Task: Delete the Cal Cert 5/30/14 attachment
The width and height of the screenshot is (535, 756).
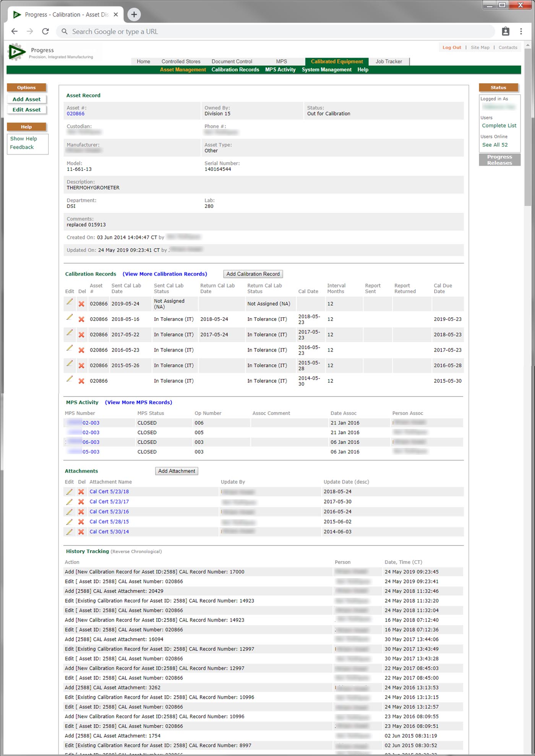Action: pos(81,532)
